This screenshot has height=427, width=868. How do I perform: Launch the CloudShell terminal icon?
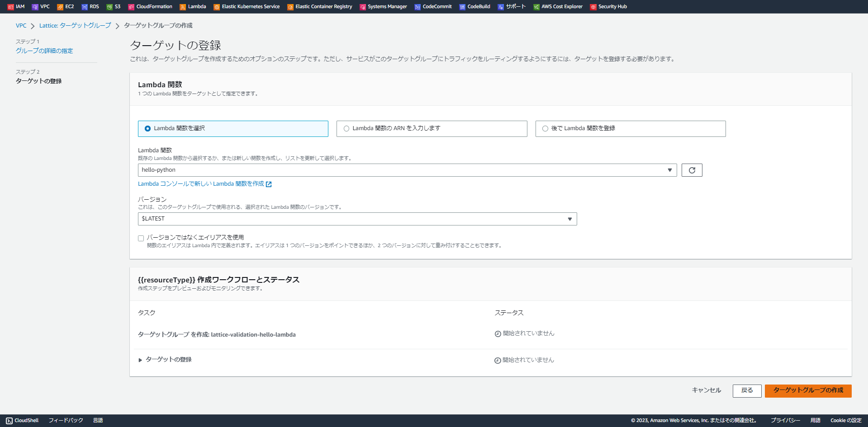[9, 421]
